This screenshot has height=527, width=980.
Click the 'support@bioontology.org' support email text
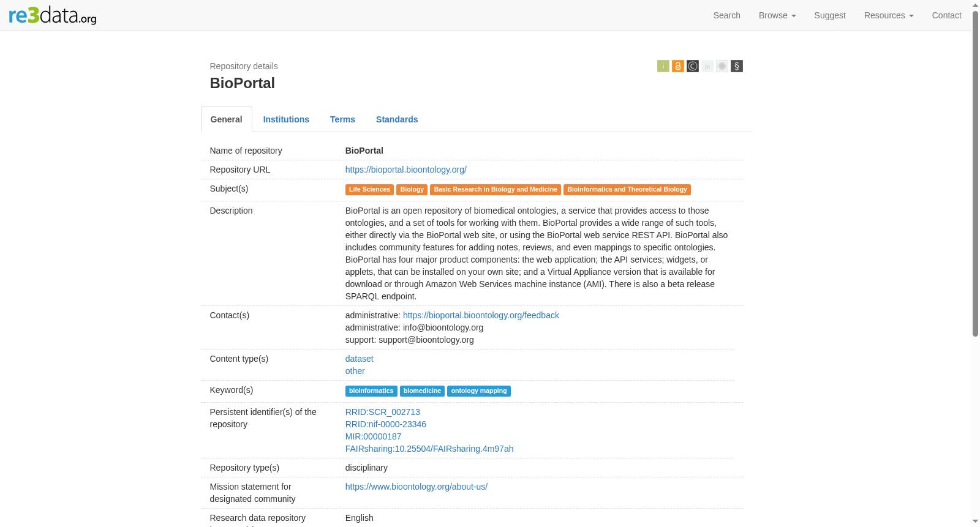click(x=426, y=340)
